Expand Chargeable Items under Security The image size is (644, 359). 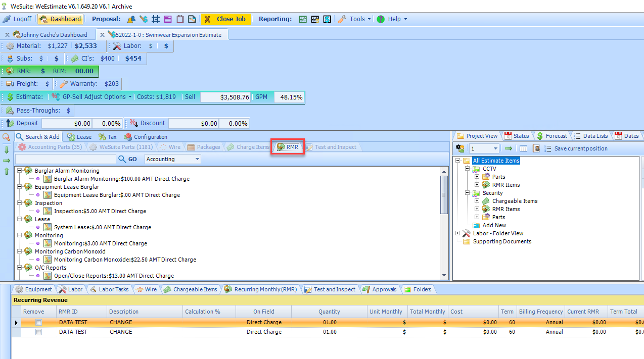477,201
